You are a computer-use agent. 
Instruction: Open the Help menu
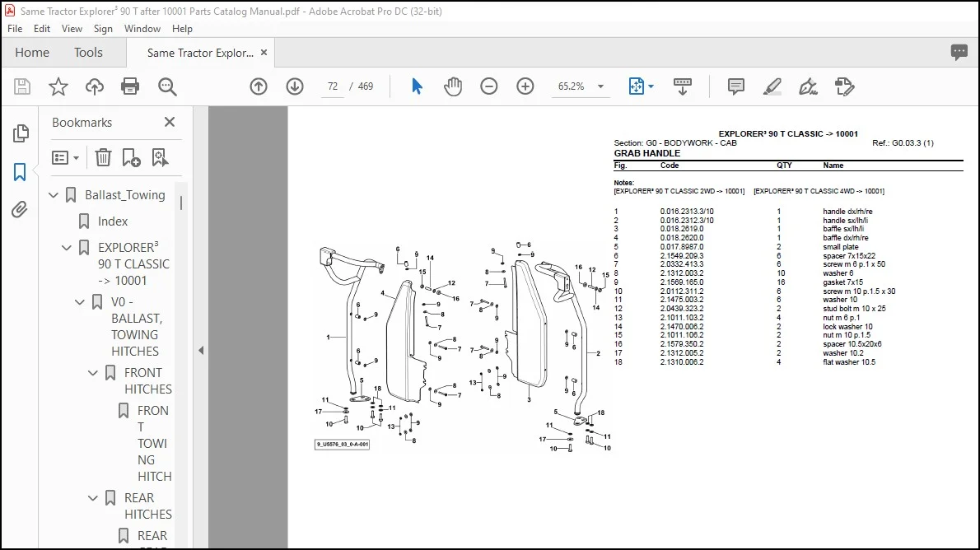tap(182, 29)
